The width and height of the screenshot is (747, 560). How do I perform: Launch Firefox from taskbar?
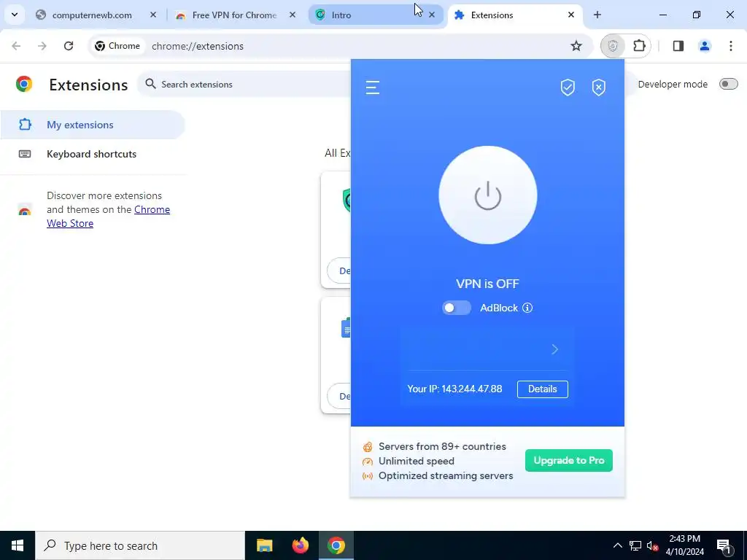pyautogui.click(x=300, y=545)
